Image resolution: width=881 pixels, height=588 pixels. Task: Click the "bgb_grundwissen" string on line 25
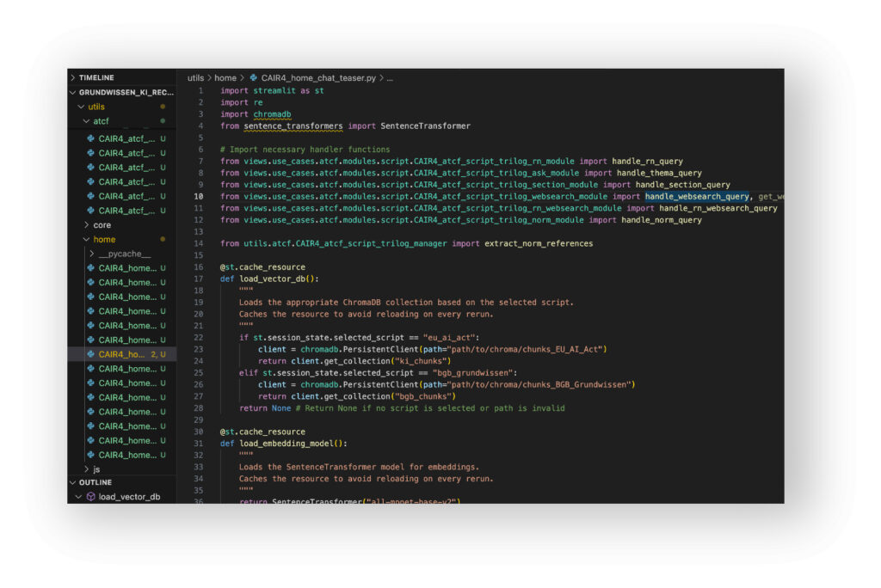[472, 373]
